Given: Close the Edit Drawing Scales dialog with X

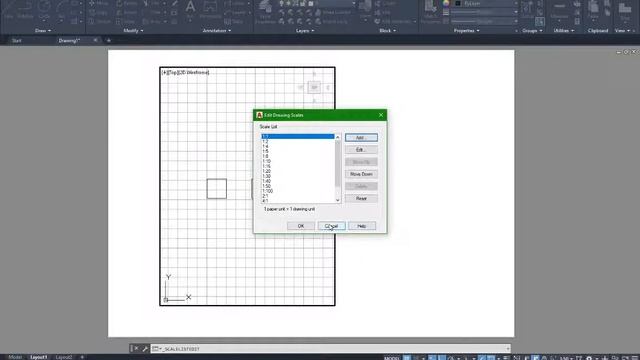Looking at the screenshot, I should point(381,115).
